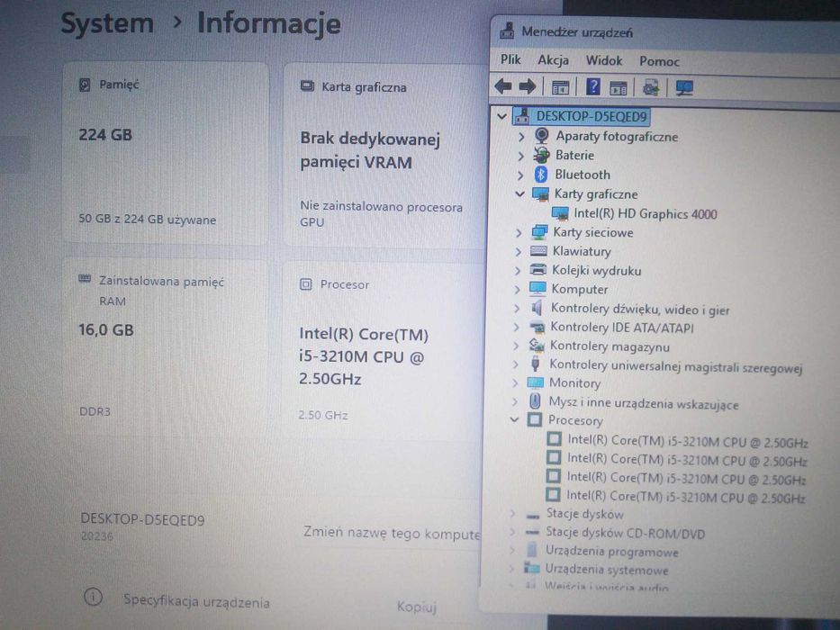Image resolution: width=840 pixels, height=630 pixels.
Task: Click the USB controllers plug icon
Action: (x=535, y=364)
